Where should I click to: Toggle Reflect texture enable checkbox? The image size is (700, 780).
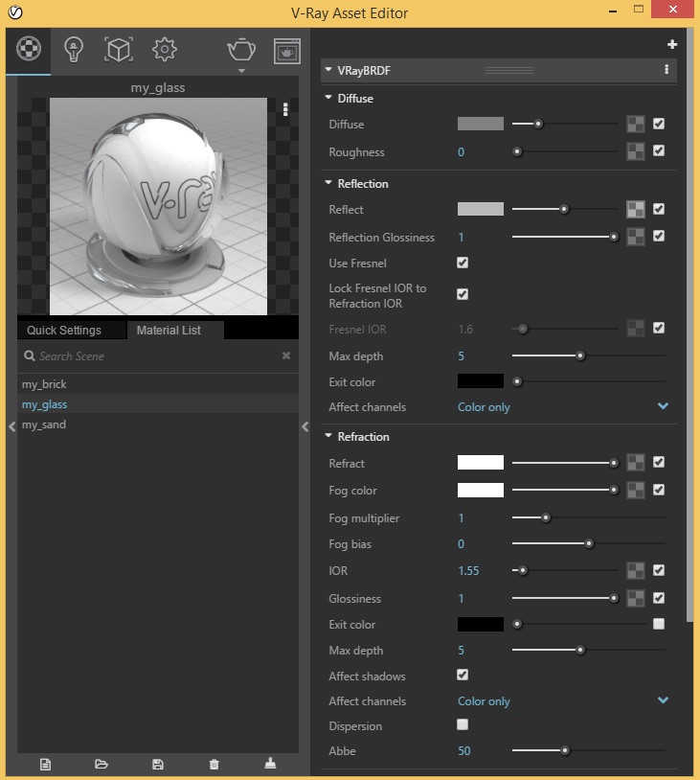659,209
